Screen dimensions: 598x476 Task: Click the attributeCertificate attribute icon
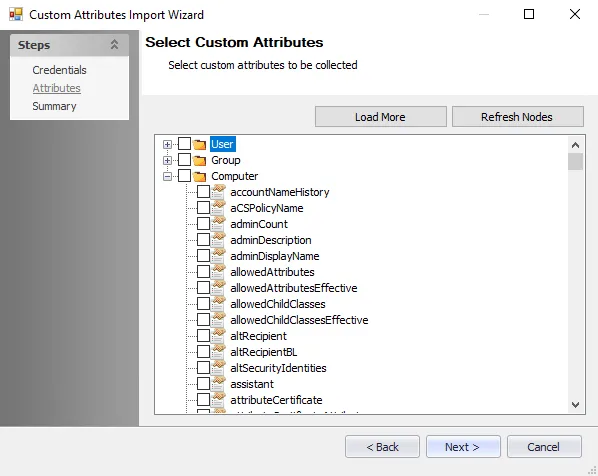[219, 400]
